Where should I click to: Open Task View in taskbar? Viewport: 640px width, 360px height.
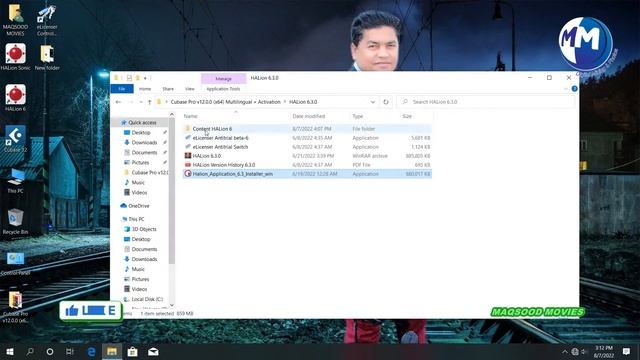[x=70, y=351]
